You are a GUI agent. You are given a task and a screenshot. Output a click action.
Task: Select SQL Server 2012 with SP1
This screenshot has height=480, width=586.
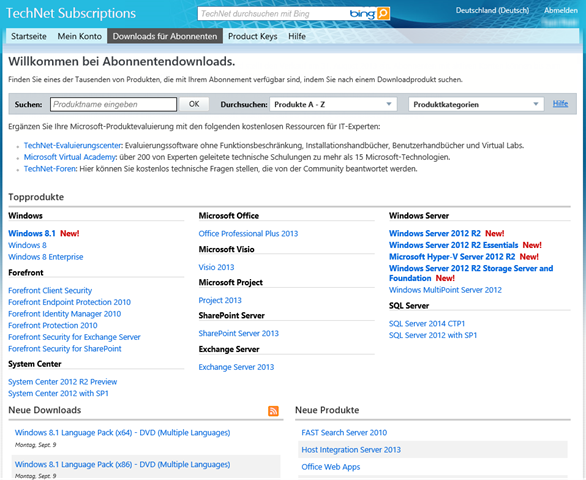point(433,335)
